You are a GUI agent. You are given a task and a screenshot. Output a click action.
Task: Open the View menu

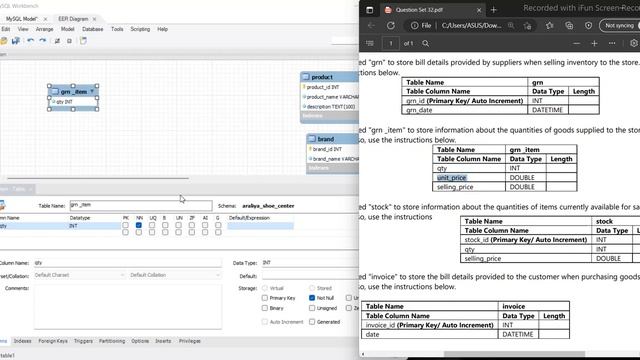click(x=23, y=29)
